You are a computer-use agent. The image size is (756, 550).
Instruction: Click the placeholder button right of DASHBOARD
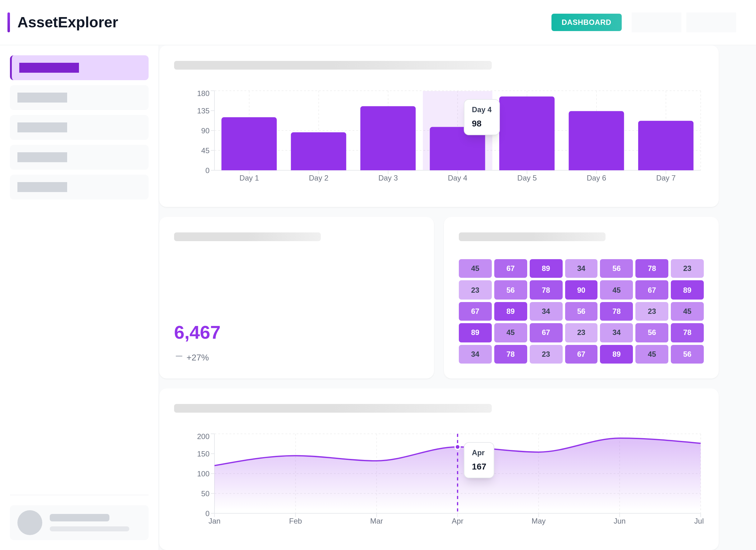pyautogui.click(x=656, y=22)
